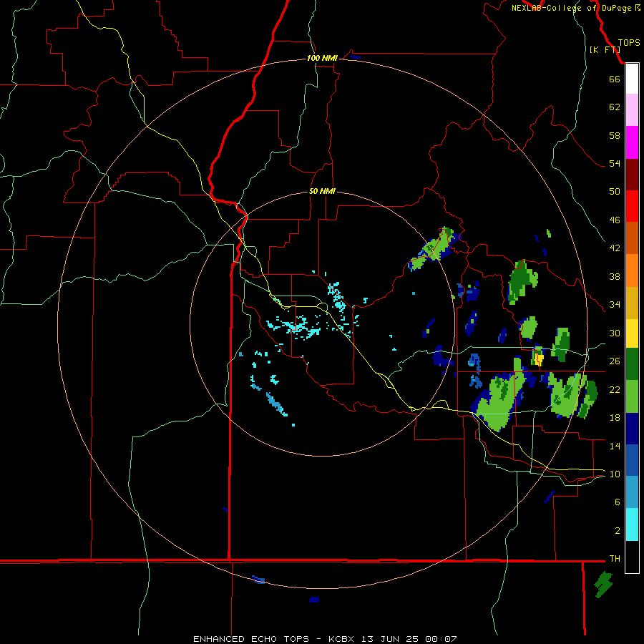Click the 50 NMI range ring label

(x=322, y=191)
